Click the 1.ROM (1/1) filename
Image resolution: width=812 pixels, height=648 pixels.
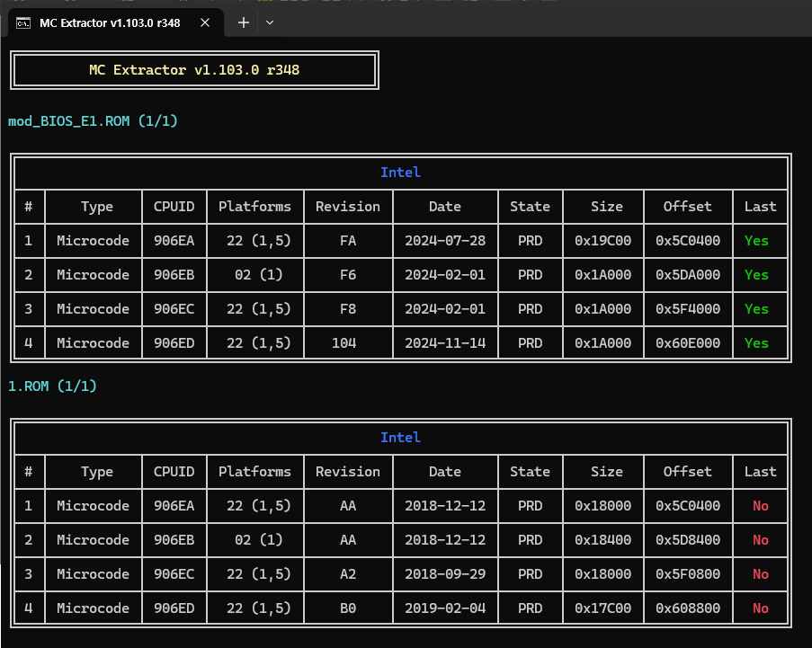[52, 386]
